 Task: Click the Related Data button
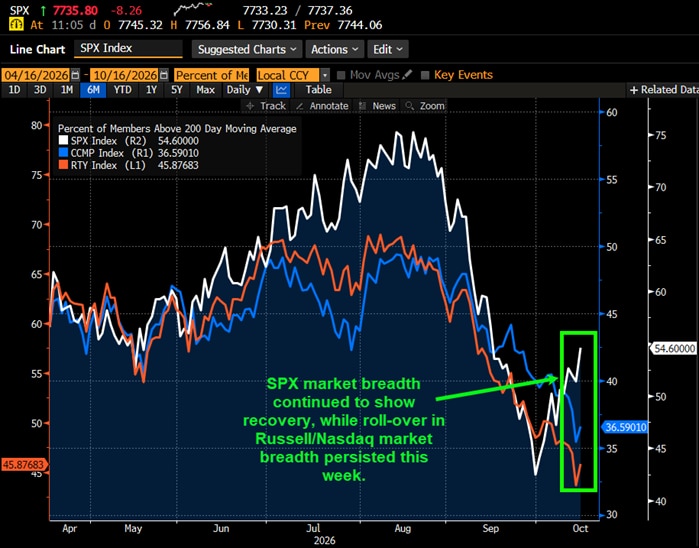(663, 90)
